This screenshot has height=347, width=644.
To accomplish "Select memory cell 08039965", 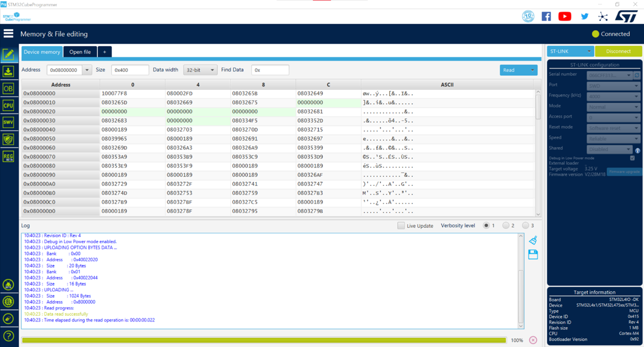I will 132,138.
